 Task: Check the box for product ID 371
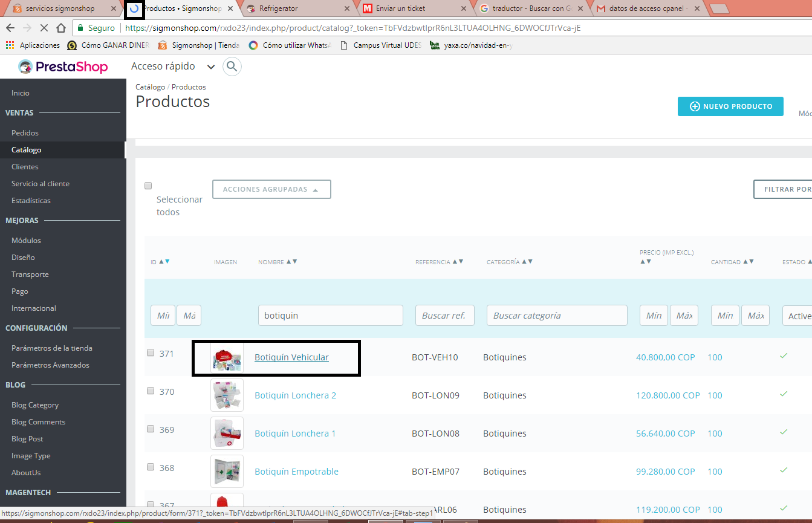pos(151,352)
